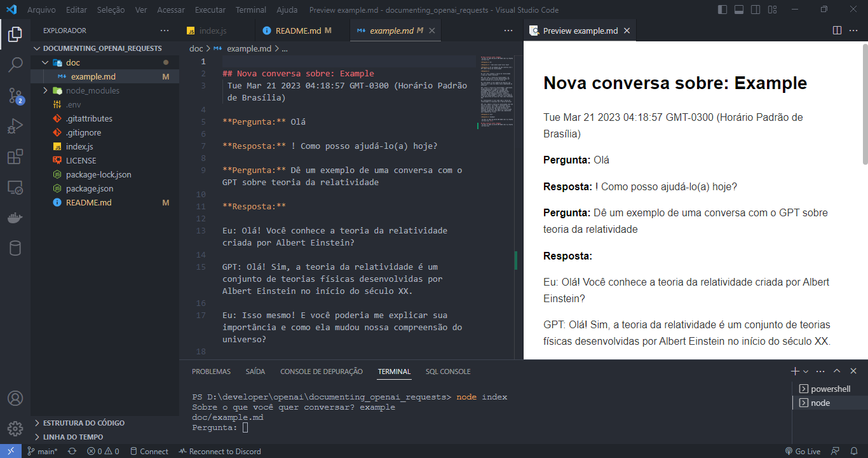Open the Manage settings gear
This screenshot has height=458, width=868.
point(14,429)
